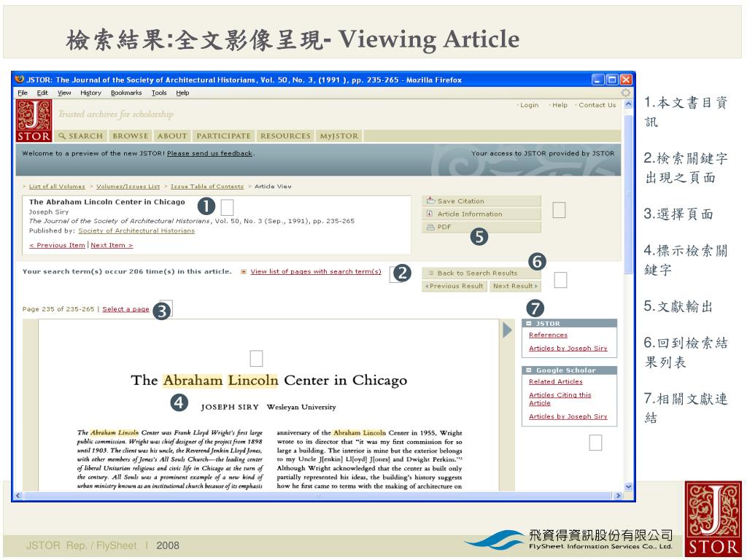
Task: Click 'Please send us feedback' link
Action: 209,153
